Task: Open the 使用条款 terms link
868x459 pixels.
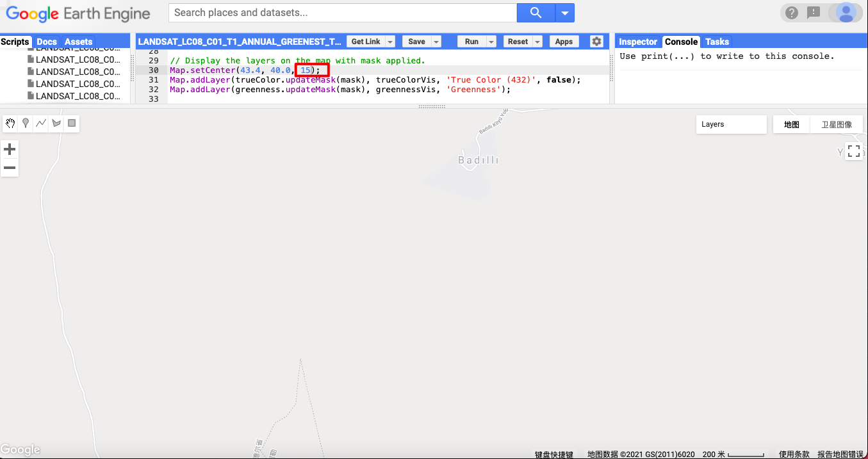Action: point(794,455)
